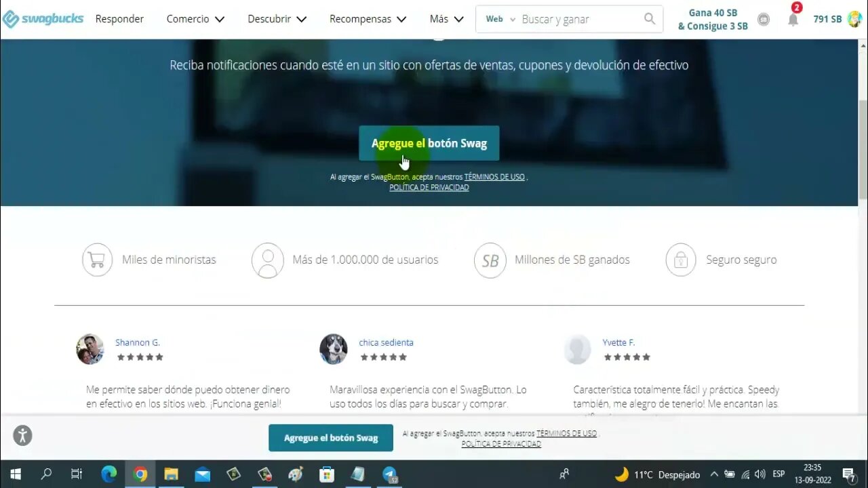Open POLÍTICA DE PRIVACIDAD in sticky footer bar

(501, 444)
